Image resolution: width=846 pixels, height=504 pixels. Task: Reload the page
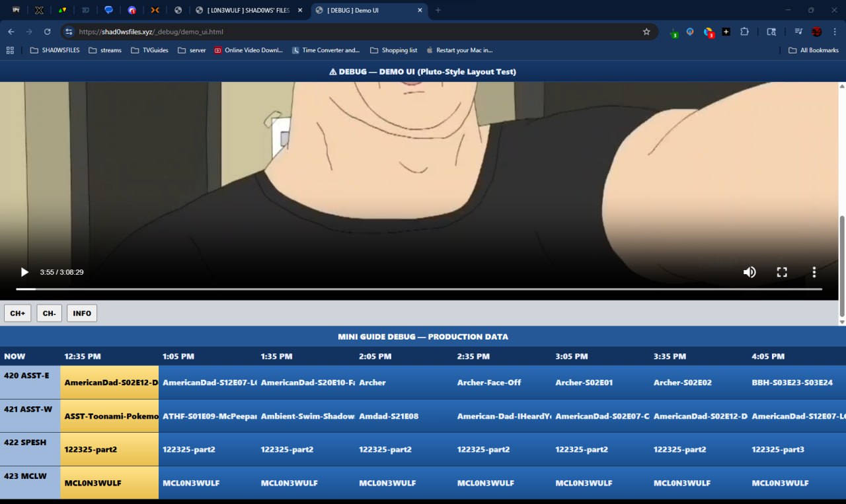tap(48, 32)
